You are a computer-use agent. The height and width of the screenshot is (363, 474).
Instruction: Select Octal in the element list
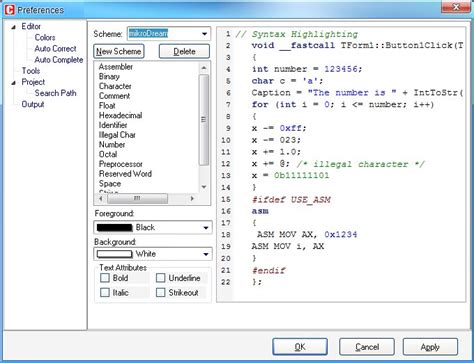(x=108, y=154)
